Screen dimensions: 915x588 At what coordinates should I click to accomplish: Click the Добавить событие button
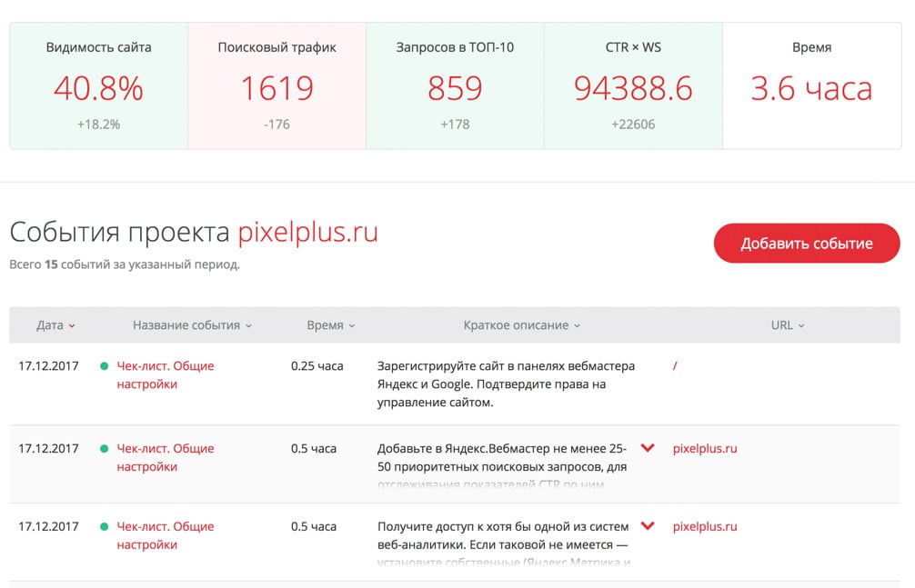click(x=807, y=244)
